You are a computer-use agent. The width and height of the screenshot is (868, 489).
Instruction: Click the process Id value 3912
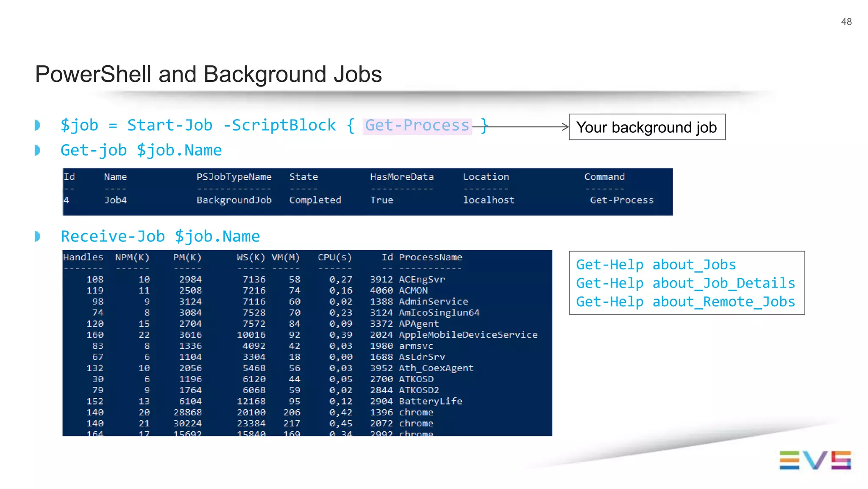click(381, 279)
